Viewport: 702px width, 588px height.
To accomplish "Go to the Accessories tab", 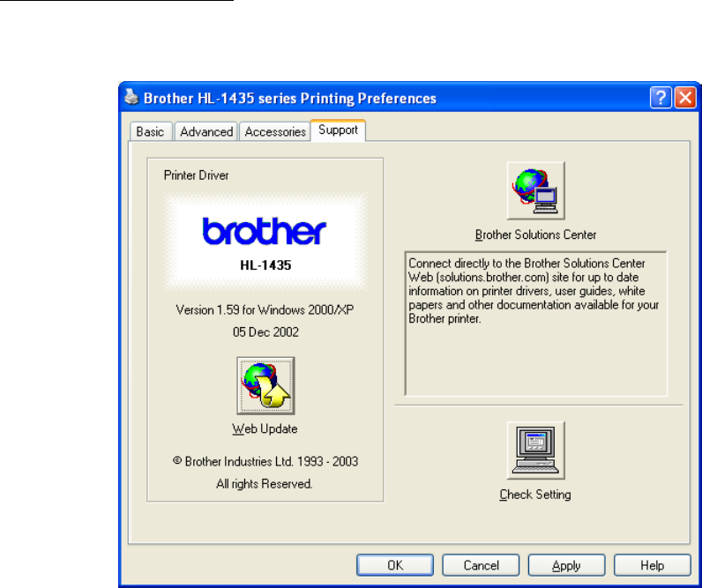I will pyautogui.click(x=275, y=131).
